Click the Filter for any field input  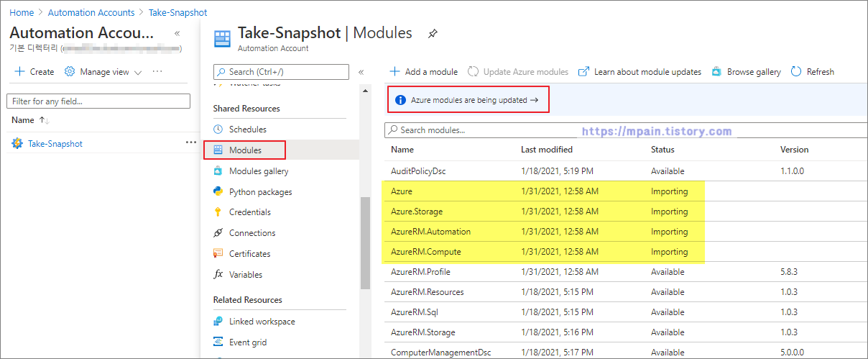pyautogui.click(x=98, y=101)
